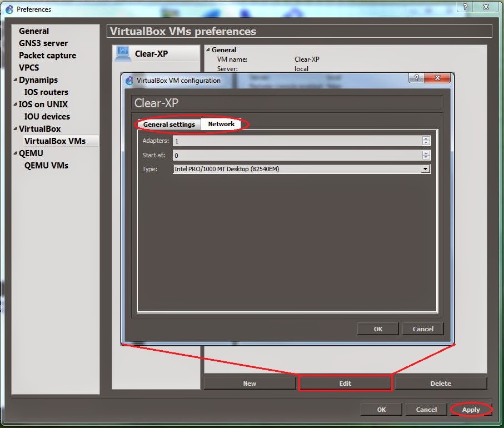
Task: Decrease the Start at value with the down arrow
Action: 426,157
